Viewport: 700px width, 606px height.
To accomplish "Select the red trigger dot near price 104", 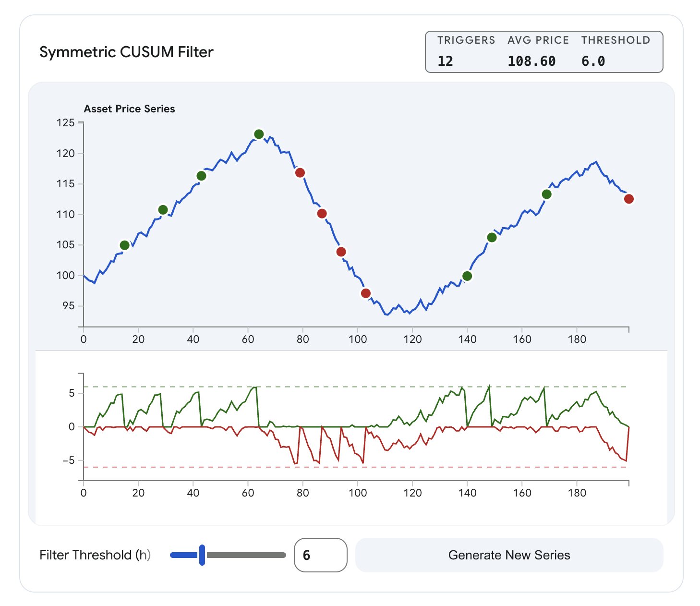I will tap(341, 252).
